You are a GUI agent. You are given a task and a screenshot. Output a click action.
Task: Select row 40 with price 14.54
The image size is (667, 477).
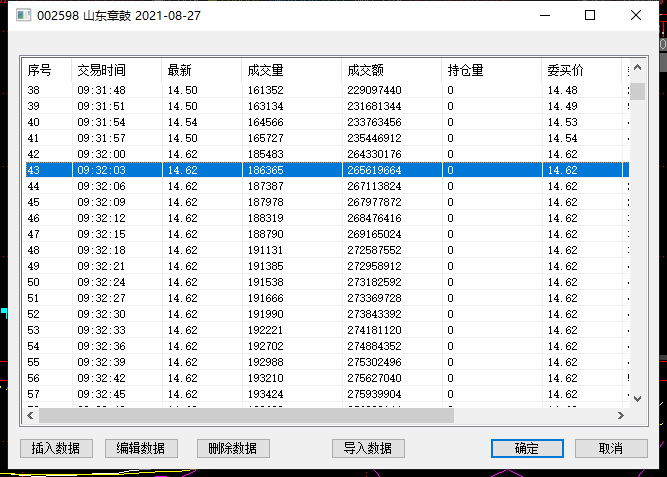tap(327, 122)
